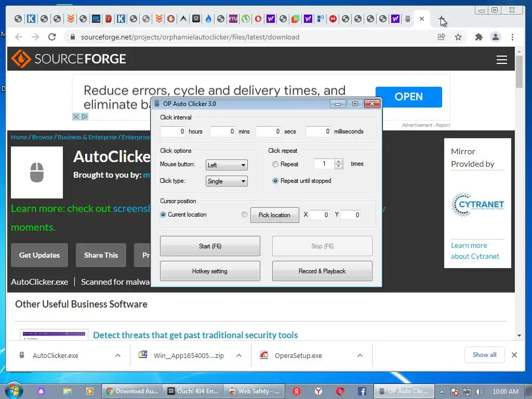Screen dimensions: 532x399
Task: Click the Share This button
Action: [101, 255]
